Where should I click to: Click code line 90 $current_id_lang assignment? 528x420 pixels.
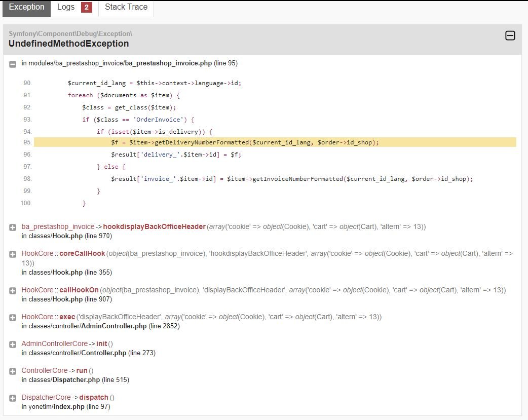click(x=154, y=83)
